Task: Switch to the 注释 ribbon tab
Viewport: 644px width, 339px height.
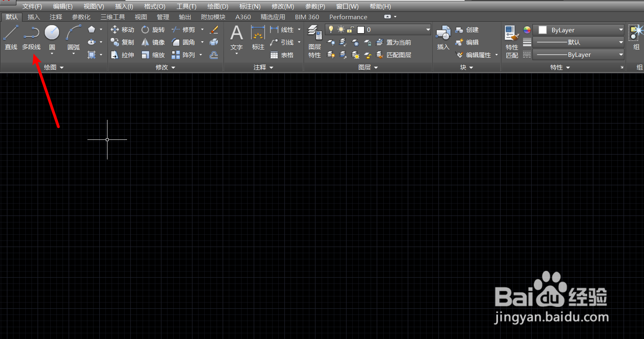Action: click(56, 17)
